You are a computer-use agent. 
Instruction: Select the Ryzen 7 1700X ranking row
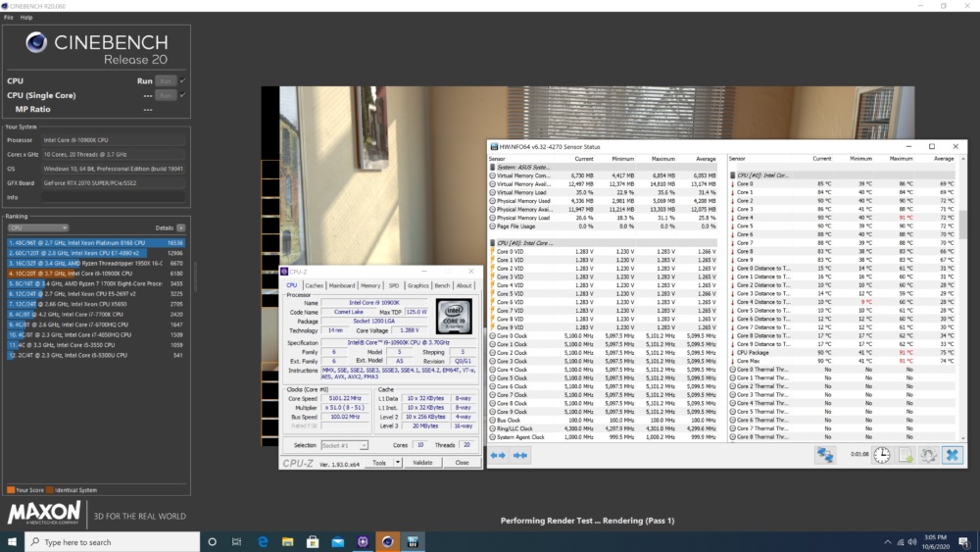[96, 283]
